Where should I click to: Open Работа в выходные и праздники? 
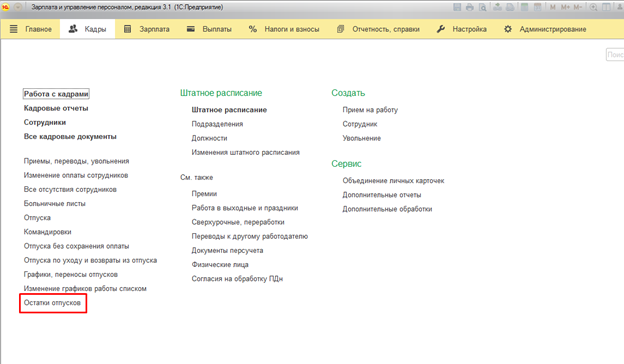pyautogui.click(x=245, y=208)
